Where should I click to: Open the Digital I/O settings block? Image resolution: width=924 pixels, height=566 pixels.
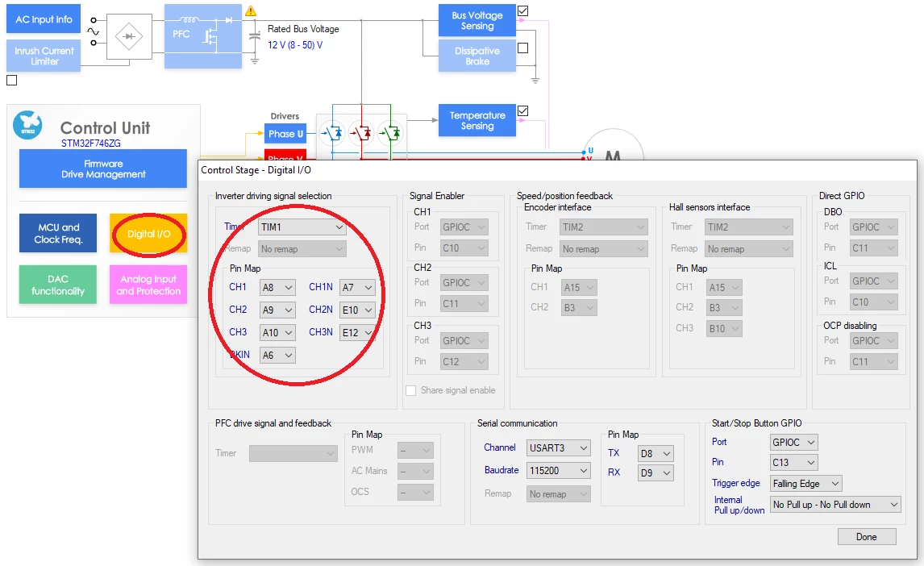[x=148, y=234]
